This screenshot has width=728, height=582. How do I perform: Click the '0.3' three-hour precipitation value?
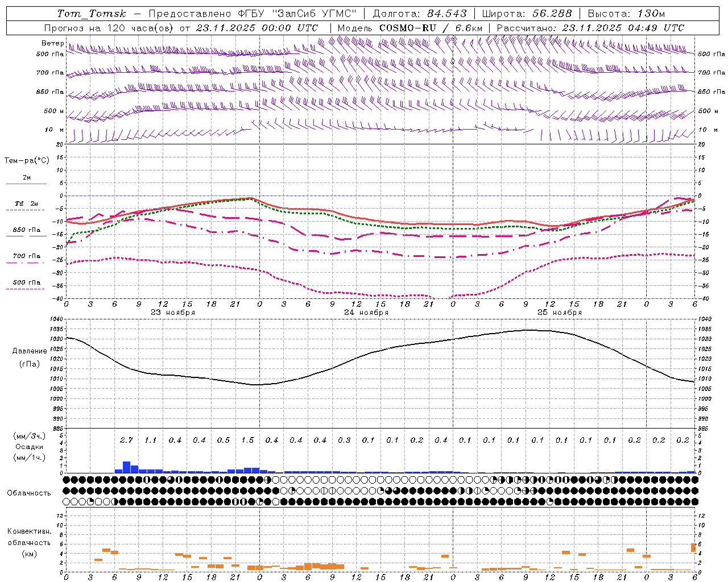(x=344, y=440)
